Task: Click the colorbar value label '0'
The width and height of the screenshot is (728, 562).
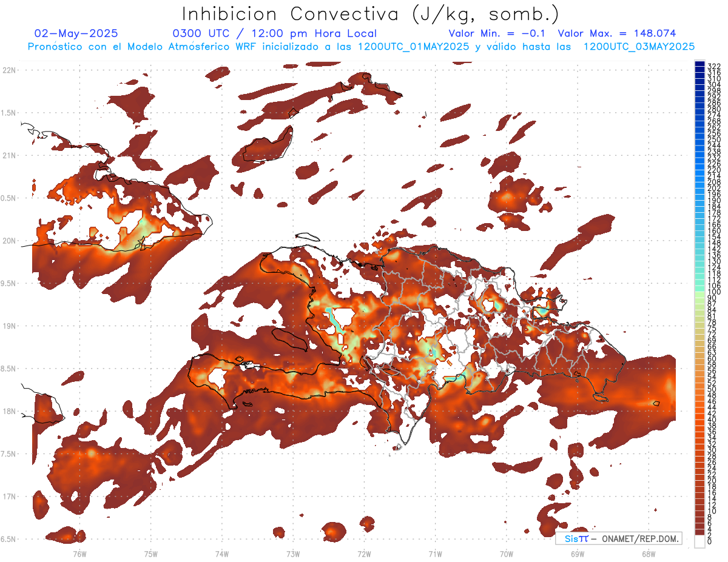Action: point(710,542)
